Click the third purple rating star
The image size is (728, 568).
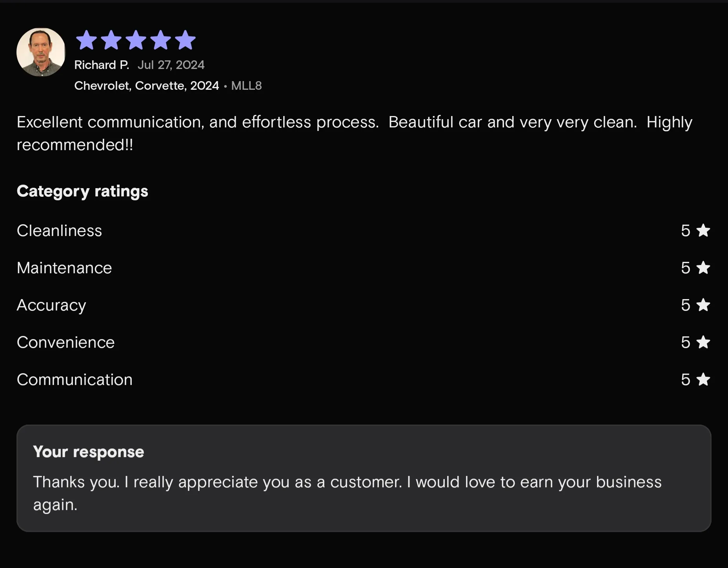[136, 40]
